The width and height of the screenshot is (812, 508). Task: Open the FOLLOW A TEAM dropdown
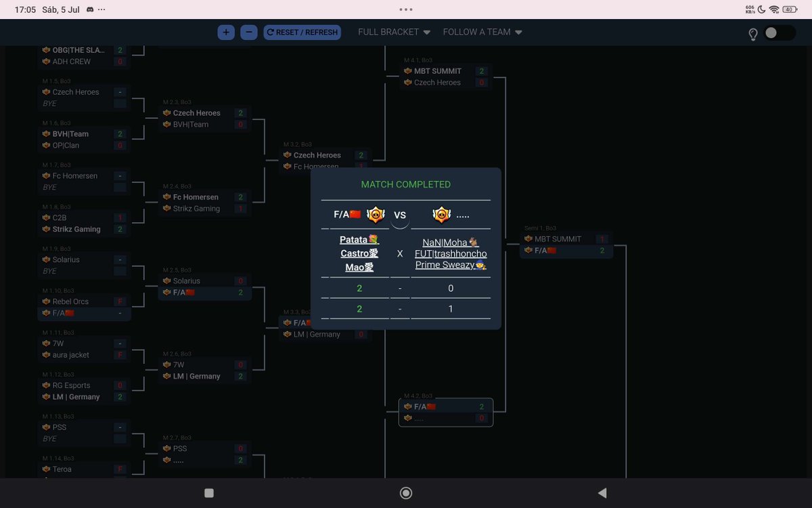[482, 32]
